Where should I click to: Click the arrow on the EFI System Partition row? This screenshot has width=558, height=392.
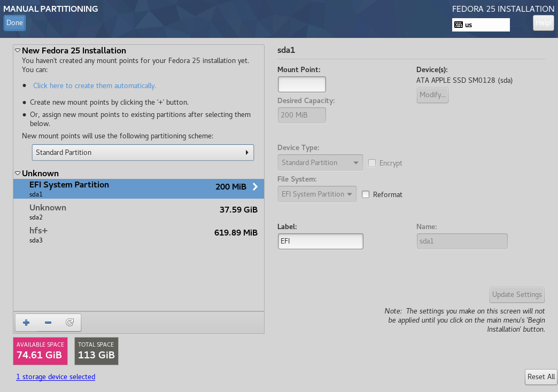click(x=255, y=187)
